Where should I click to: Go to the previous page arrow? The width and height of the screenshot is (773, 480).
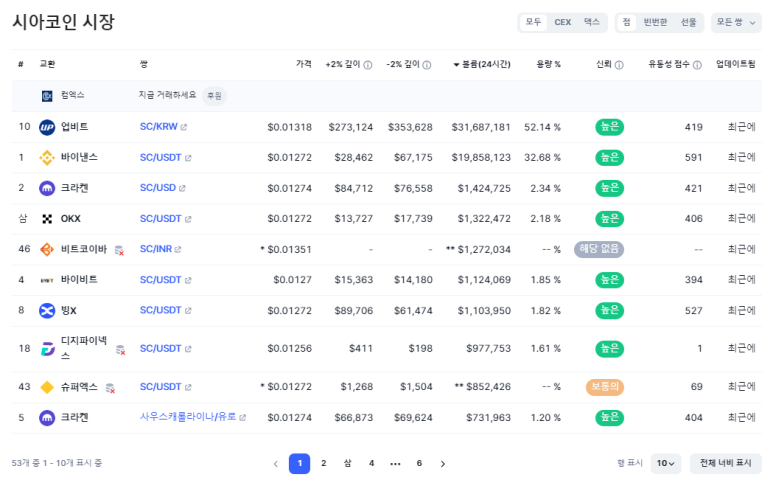pyautogui.click(x=276, y=464)
